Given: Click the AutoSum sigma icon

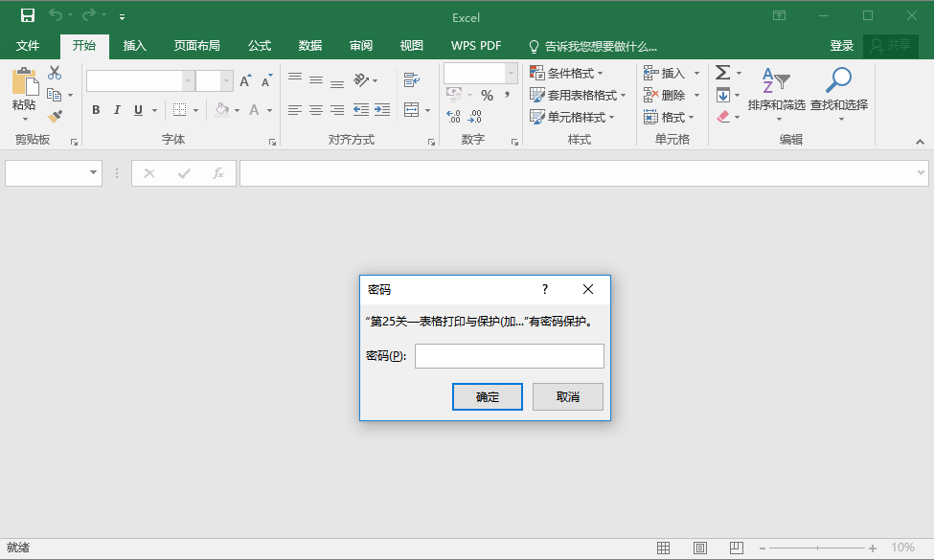Looking at the screenshot, I should pyautogui.click(x=722, y=73).
